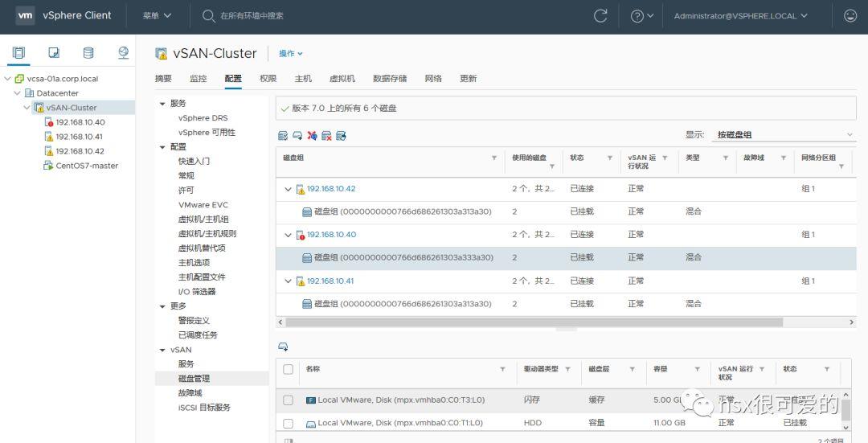
Task: Switch to the 摘要 tab
Action: (163, 79)
